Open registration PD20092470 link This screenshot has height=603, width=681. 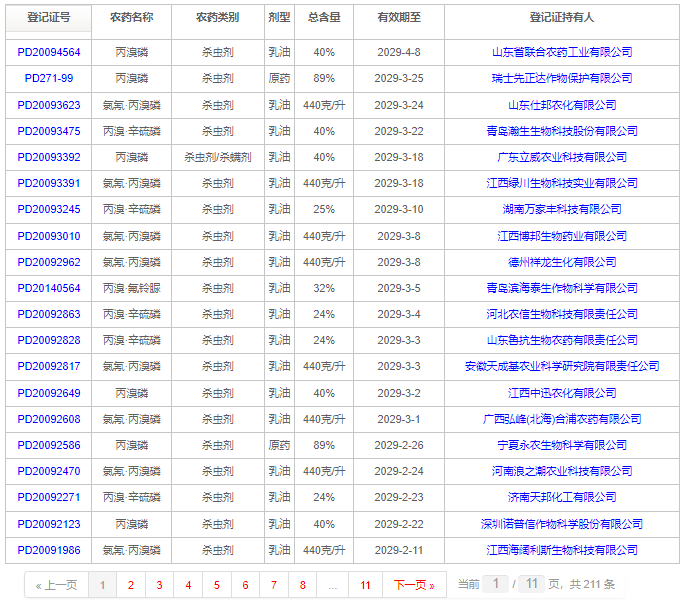click(x=49, y=472)
